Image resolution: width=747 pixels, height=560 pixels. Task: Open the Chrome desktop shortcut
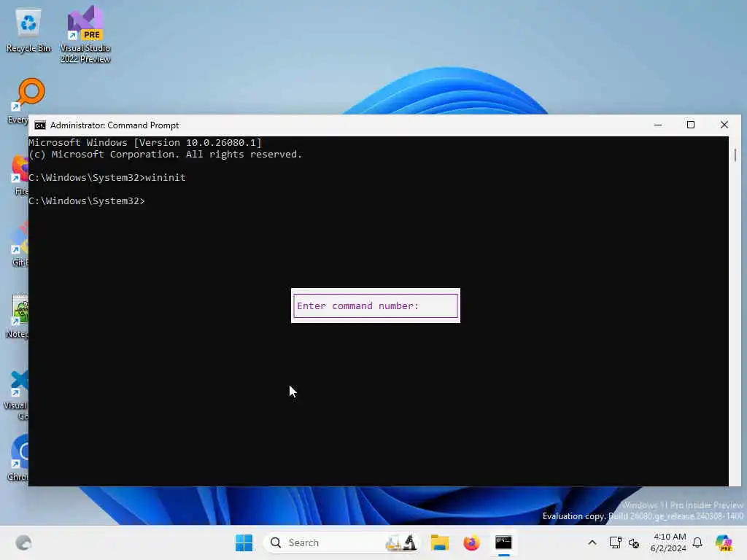click(19, 457)
